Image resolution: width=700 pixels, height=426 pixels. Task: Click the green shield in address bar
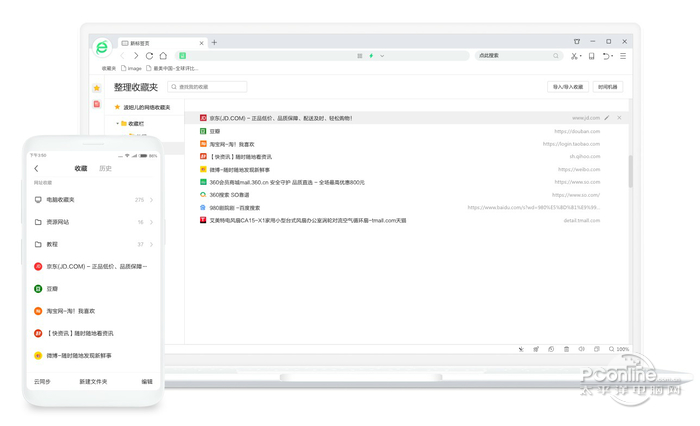(182, 56)
